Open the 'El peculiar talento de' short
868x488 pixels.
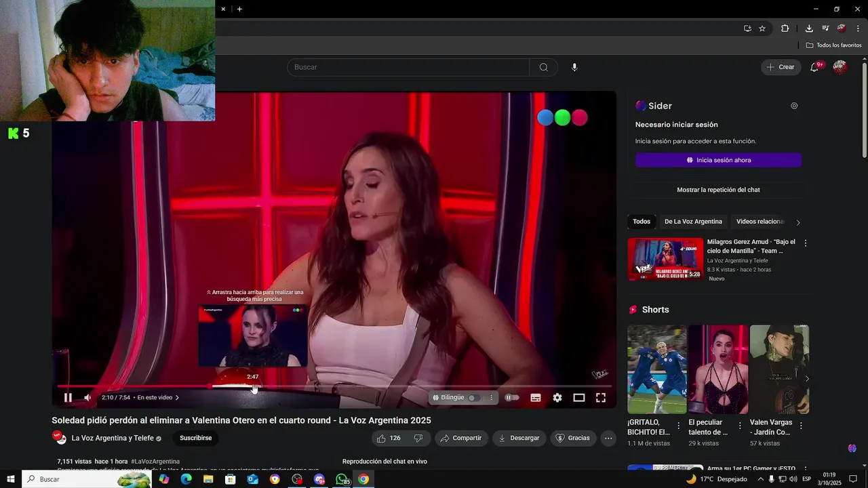[718, 369]
